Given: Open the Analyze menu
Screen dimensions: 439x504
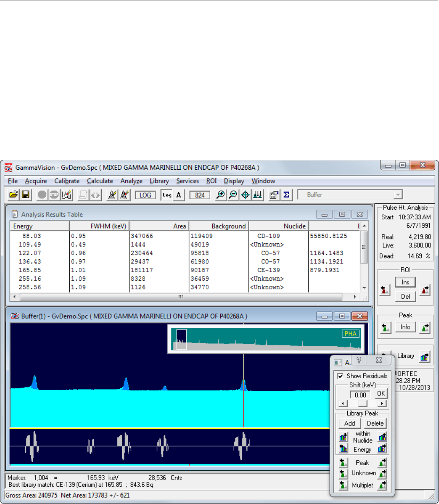Looking at the screenshot, I should pos(131,181).
